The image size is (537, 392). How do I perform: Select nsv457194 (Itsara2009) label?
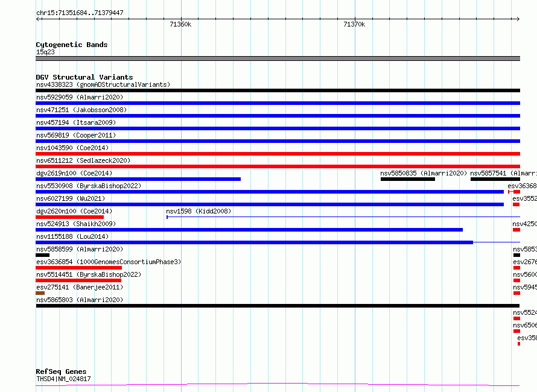76,122
